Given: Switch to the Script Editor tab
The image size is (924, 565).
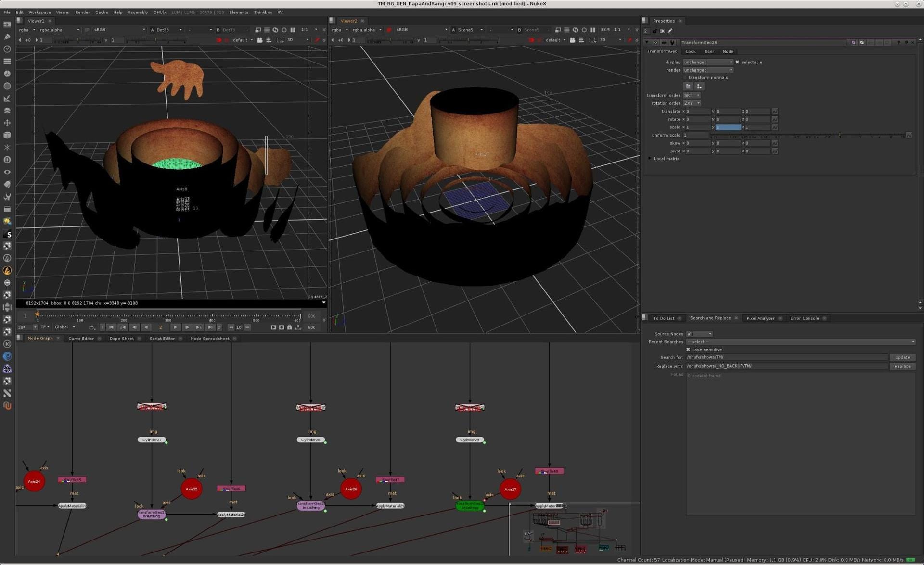Looking at the screenshot, I should tap(162, 339).
